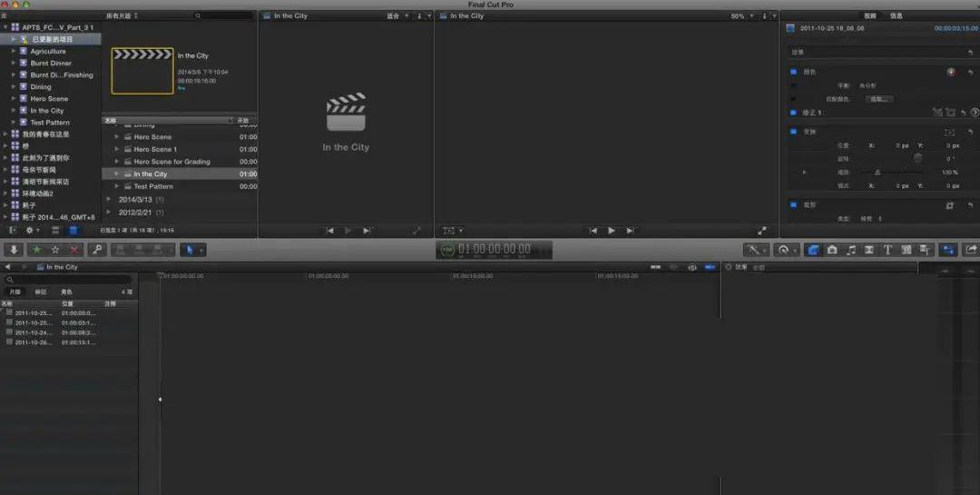The image size is (980, 495).
Task: Open the viewer transform tool dropdown
Action: point(453,231)
